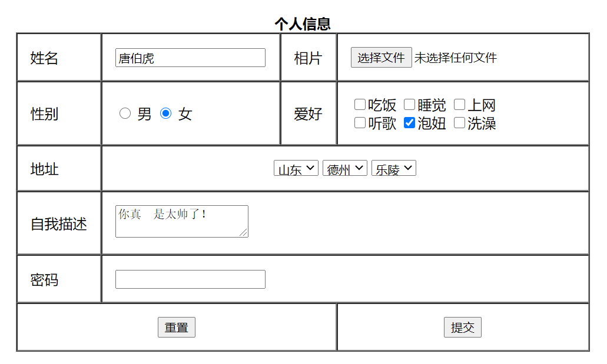Open the 山东 province dropdown
The image size is (607, 364).
point(296,168)
